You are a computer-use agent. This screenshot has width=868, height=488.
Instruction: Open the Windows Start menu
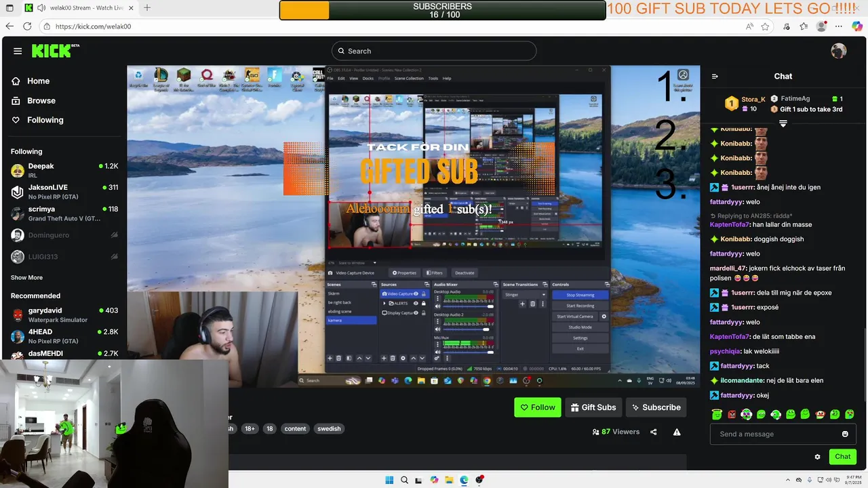(x=389, y=480)
